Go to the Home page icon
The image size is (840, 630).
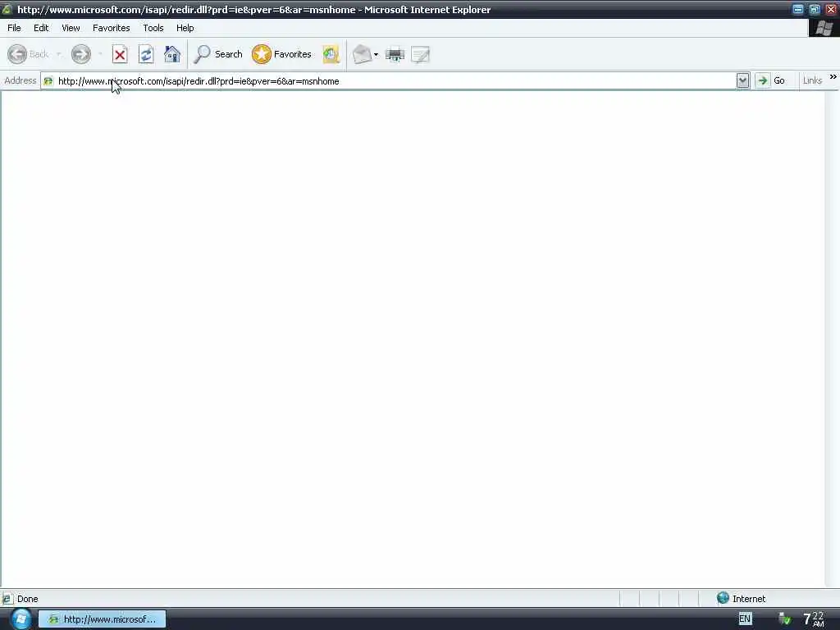(172, 54)
